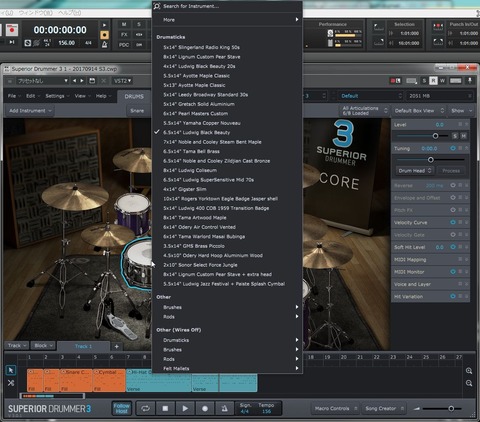Select the arrow pointer tool in track
480x422 pixels.
click(x=11, y=370)
